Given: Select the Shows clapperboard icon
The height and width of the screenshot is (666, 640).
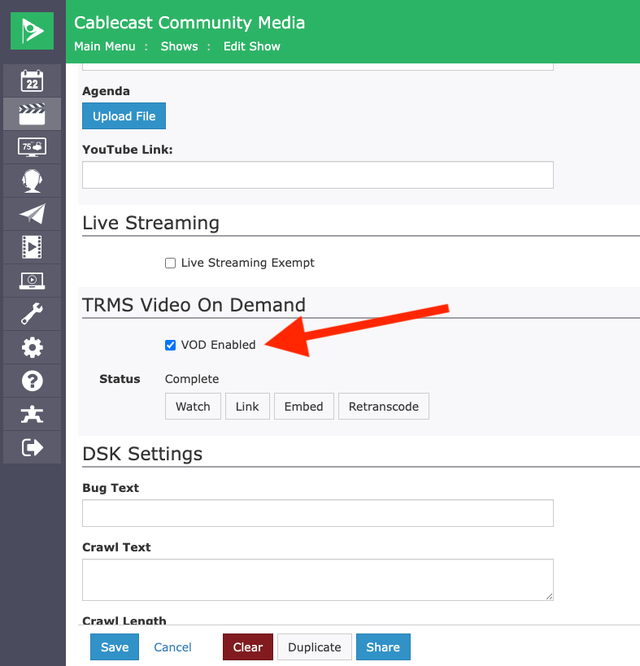Looking at the screenshot, I should (x=32, y=114).
